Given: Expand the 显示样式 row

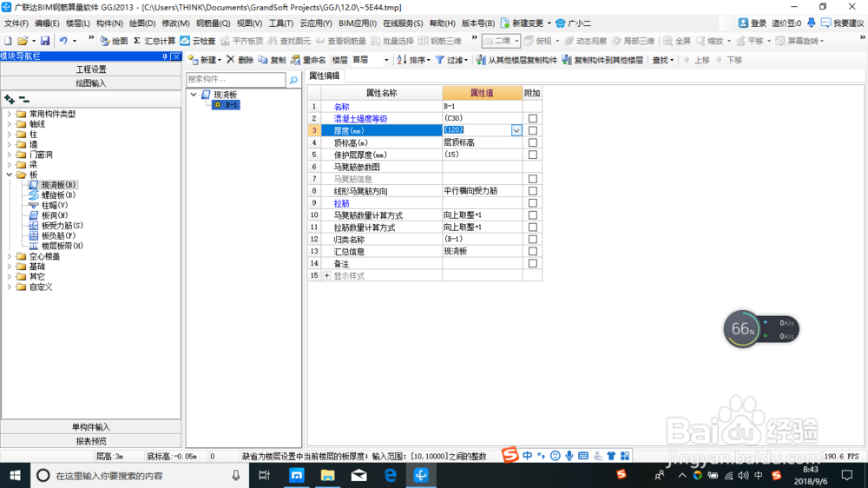Looking at the screenshot, I should [326, 276].
